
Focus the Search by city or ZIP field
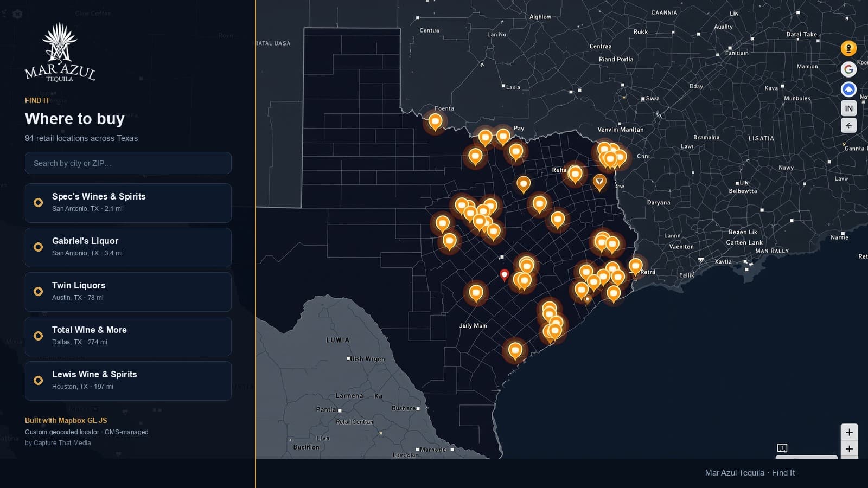[128, 163]
